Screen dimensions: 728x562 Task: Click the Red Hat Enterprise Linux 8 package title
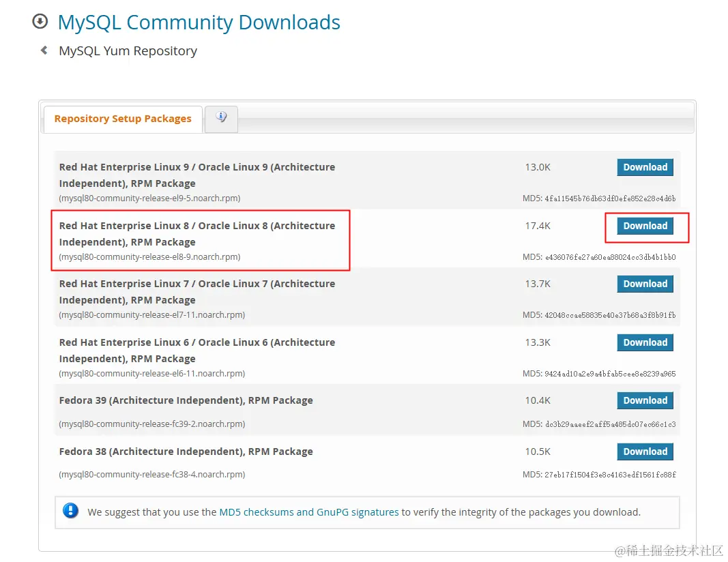click(x=197, y=234)
